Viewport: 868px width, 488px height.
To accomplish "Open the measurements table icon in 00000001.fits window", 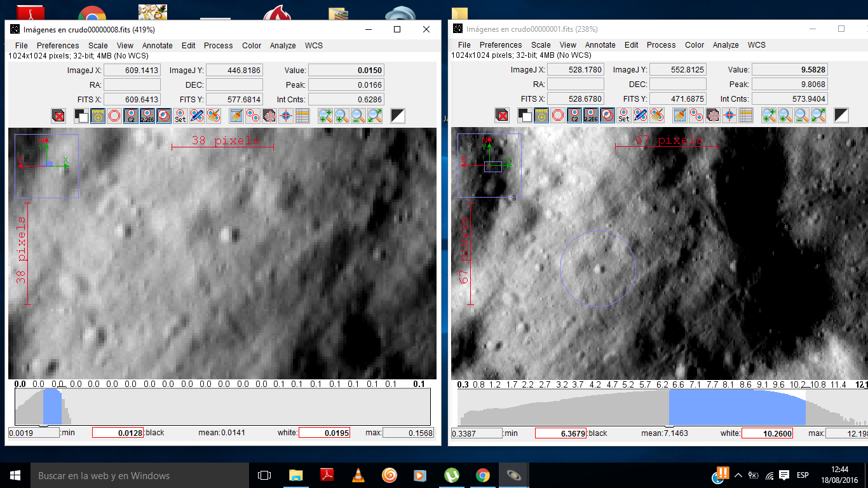I will pos(746,116).
